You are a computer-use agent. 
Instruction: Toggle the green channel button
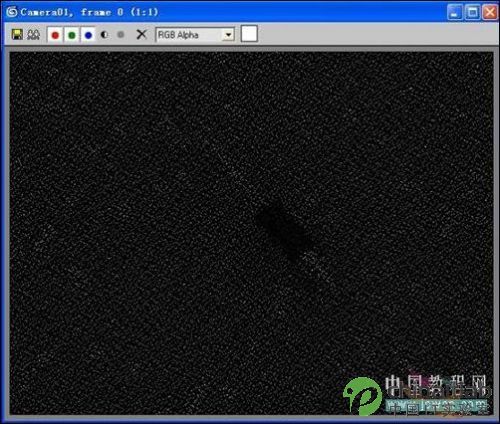(71, 35)
